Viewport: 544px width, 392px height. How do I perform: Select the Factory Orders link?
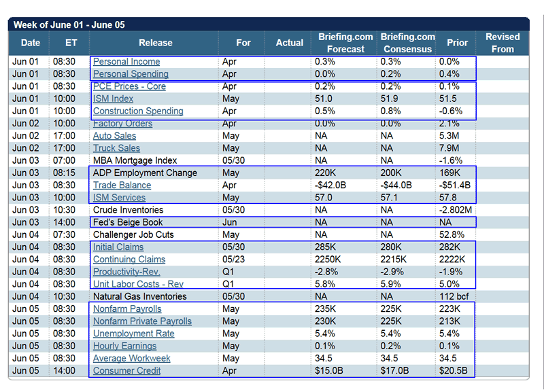click(x=122, y=124)
